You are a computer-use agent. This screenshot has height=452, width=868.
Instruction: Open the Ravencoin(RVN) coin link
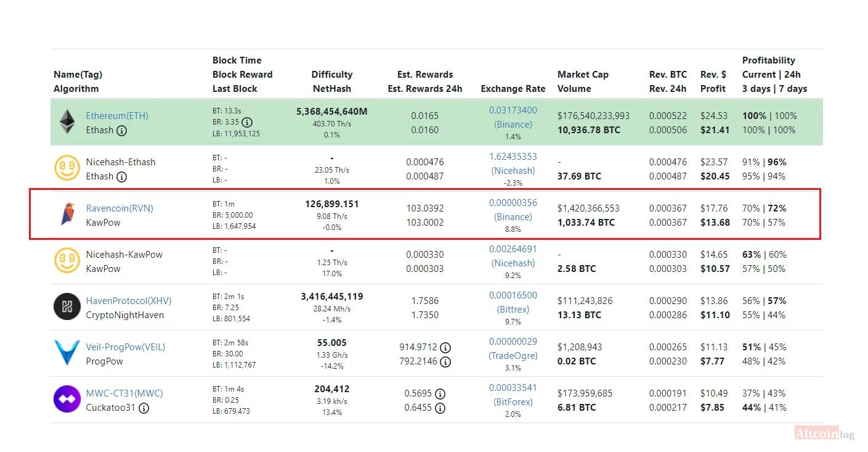click(x=120, y=208)
